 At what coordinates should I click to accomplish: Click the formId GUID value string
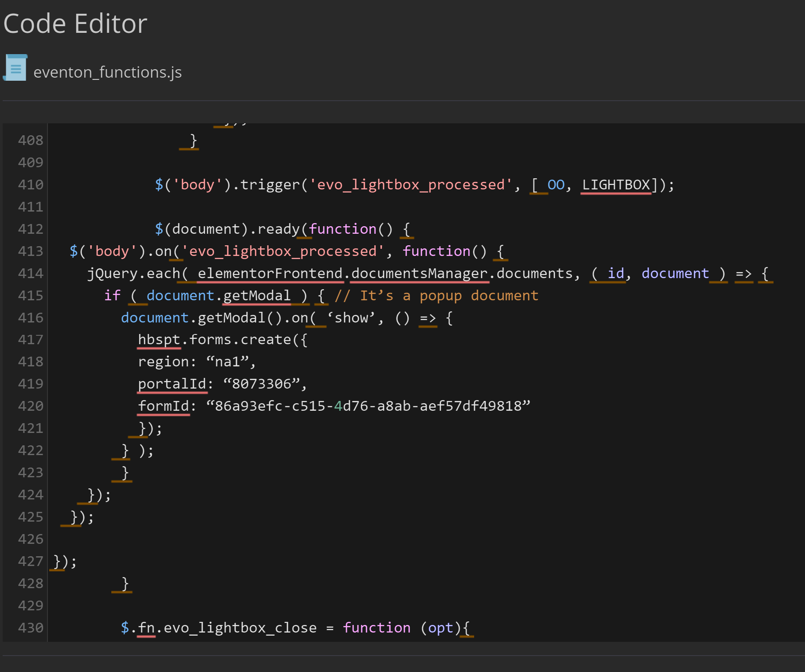(368, 406)
